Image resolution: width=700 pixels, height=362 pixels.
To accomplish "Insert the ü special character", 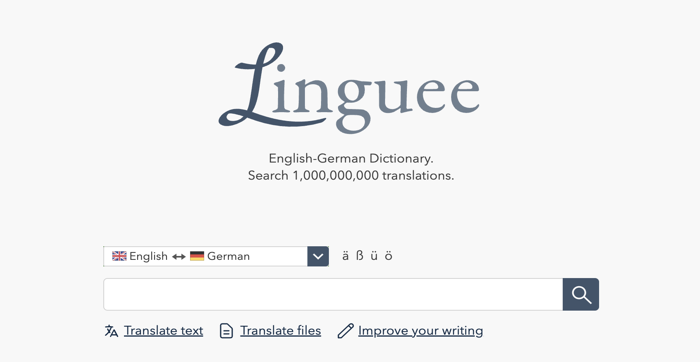I will point(374,256).
